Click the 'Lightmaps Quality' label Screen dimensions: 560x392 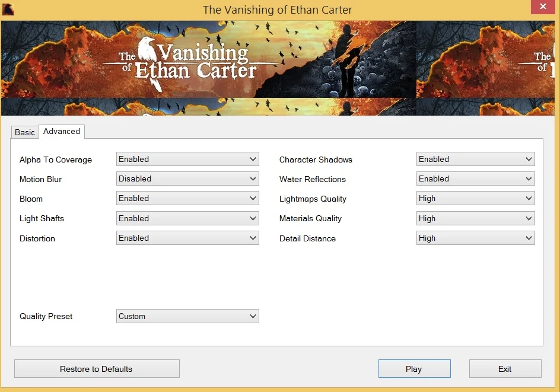pyautogui.click(x=313, y=199)
